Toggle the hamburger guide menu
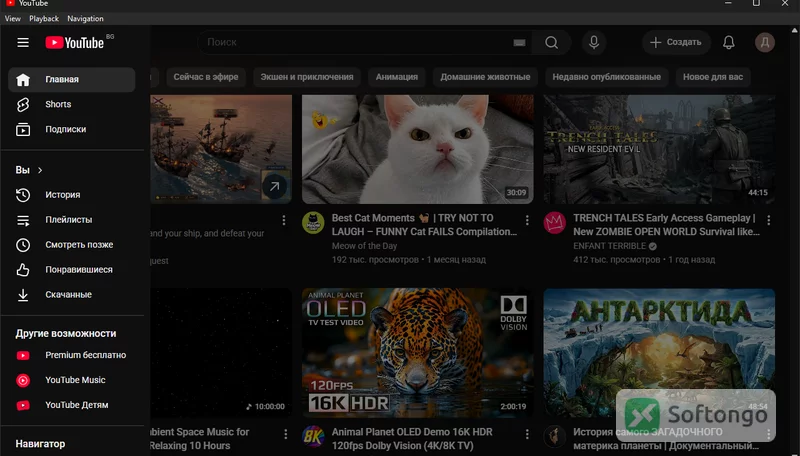 23,42
